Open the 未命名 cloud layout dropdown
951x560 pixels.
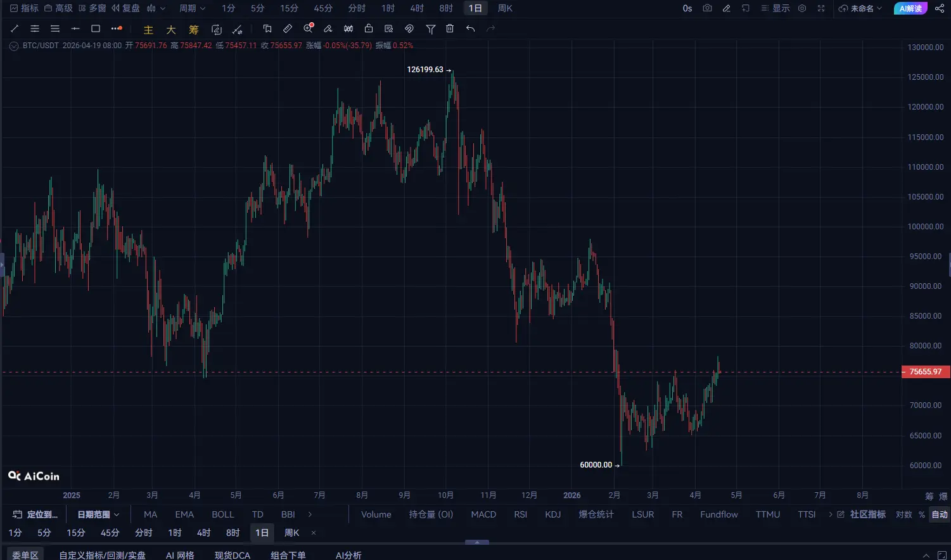click(860, 8)
